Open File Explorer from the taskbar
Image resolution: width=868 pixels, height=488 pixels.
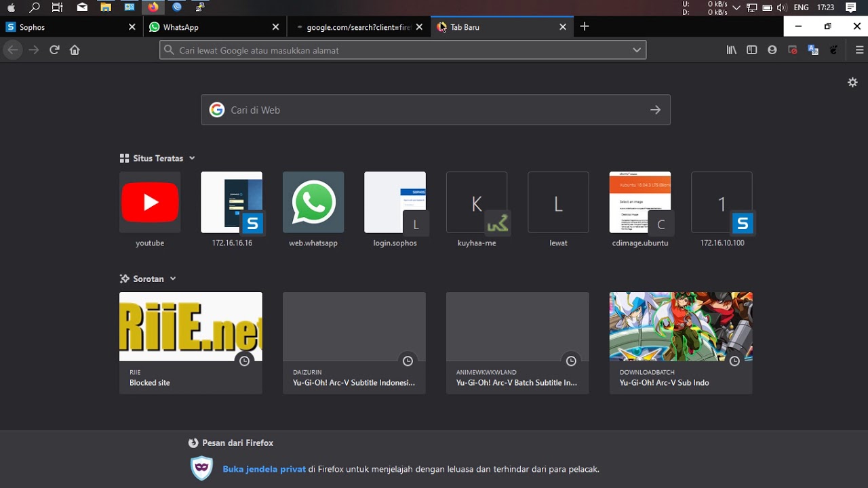pos(106,7)
